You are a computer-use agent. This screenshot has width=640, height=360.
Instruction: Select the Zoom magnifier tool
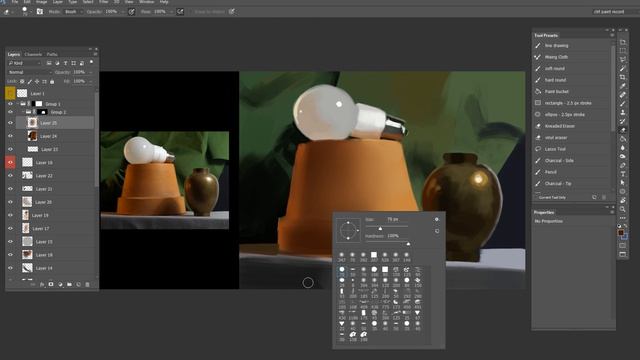click(622, 209)
